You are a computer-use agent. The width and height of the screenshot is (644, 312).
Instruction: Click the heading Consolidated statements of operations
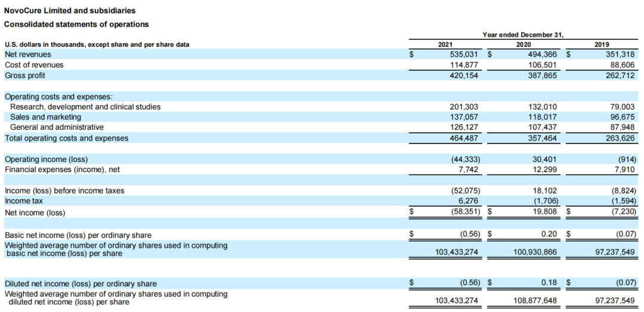click(76, 24)
